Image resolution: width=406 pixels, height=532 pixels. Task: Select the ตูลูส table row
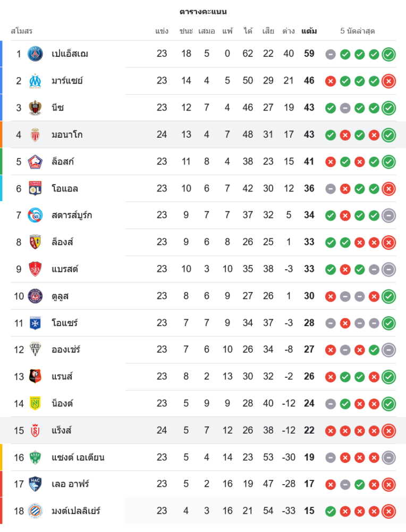[202, 296]
